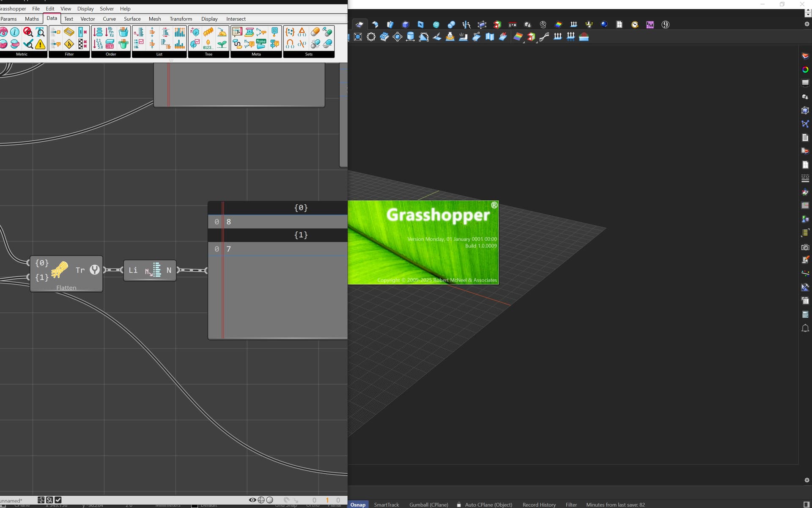Select the List Item component icon
Image resolution: width=812 pixels, height=508 pixels.
point(154,270)
